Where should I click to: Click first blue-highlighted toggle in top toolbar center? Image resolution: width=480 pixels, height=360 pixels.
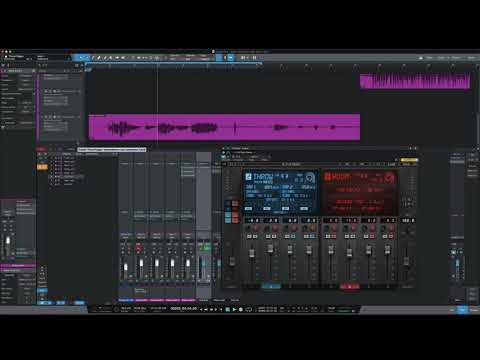coord(219,58)
